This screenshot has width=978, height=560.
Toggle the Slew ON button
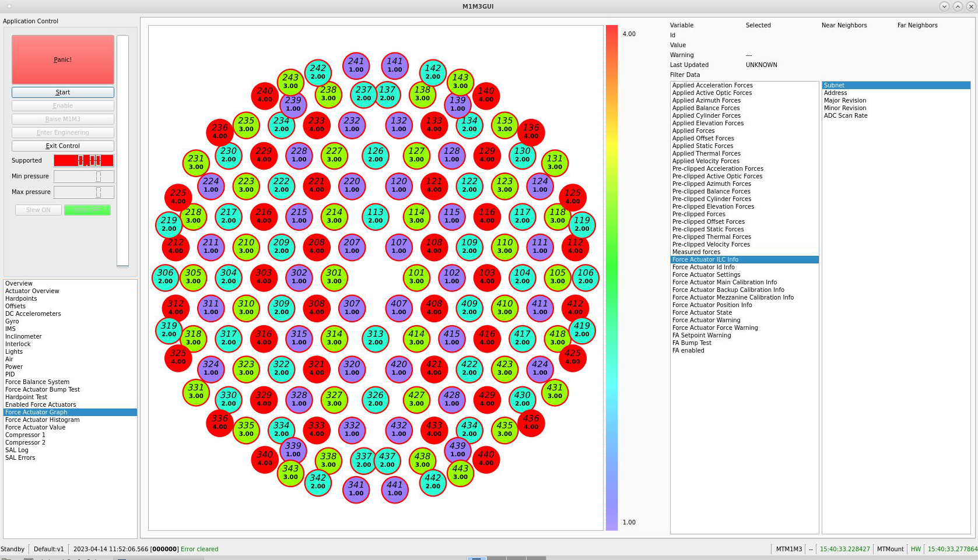(38, 210)
